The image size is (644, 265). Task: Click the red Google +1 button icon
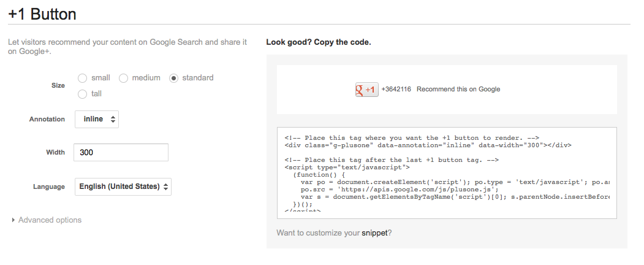pos(366,90)
